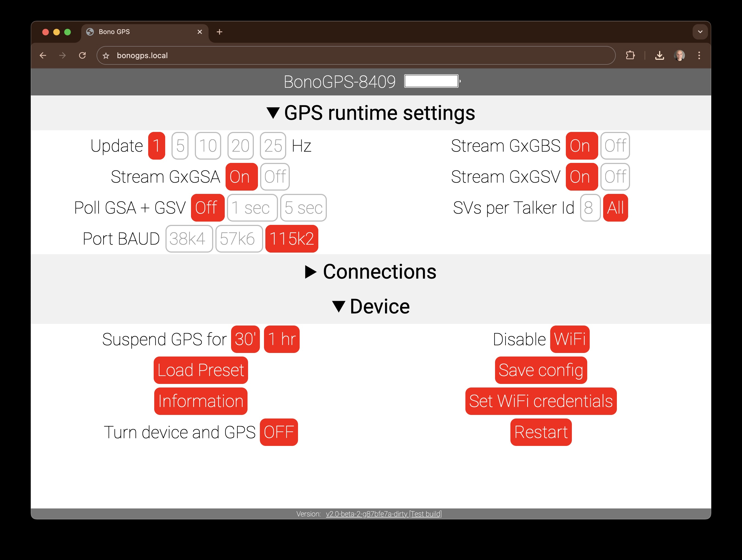742x560 pixels.
Task: Expand the Connections section
Action: coord(371,271)
